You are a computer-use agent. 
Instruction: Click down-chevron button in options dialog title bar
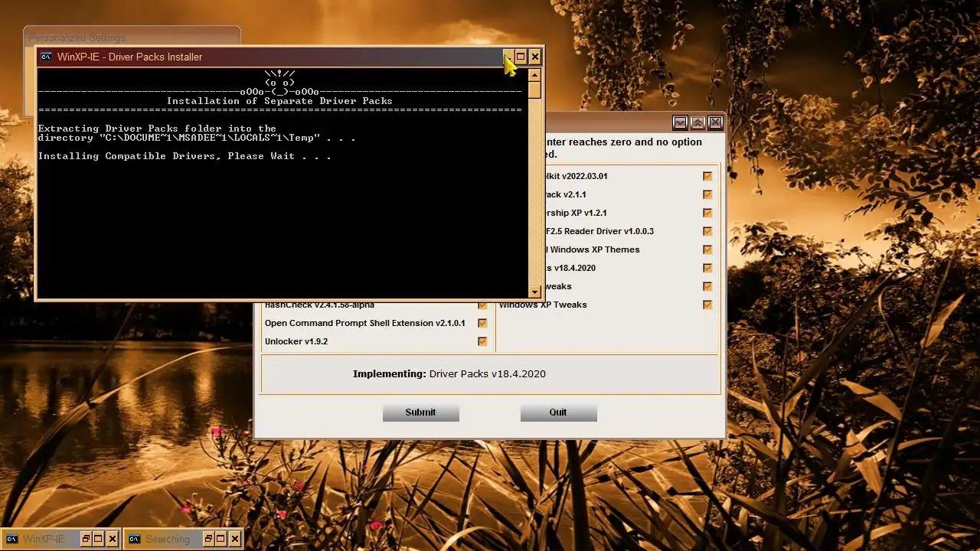680,122
